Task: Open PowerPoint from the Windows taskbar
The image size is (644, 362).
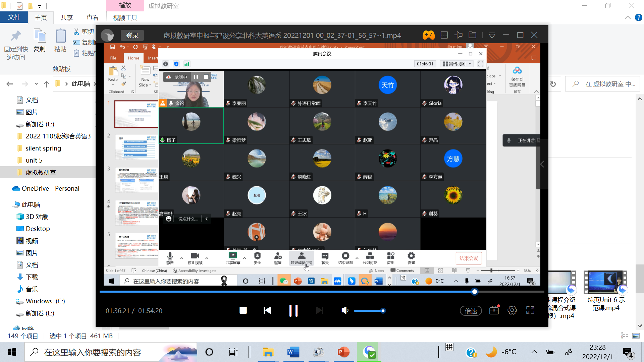Action: (343, 352)
